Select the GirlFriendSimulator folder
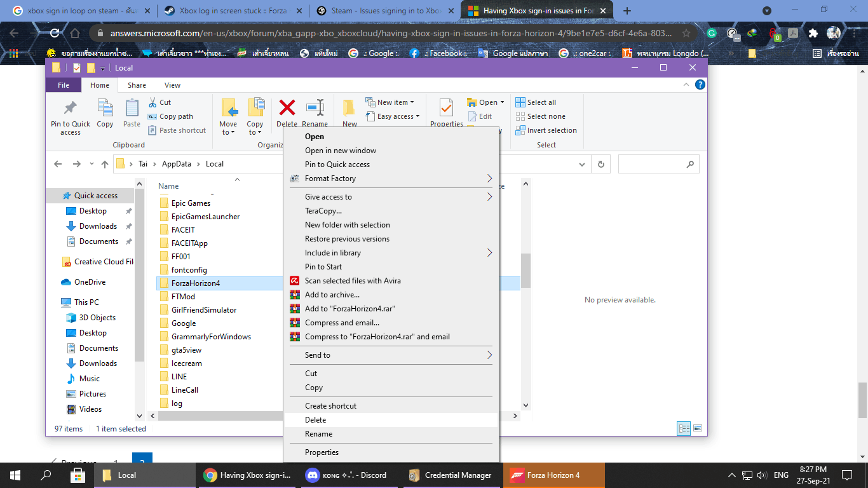 [203, 310]
